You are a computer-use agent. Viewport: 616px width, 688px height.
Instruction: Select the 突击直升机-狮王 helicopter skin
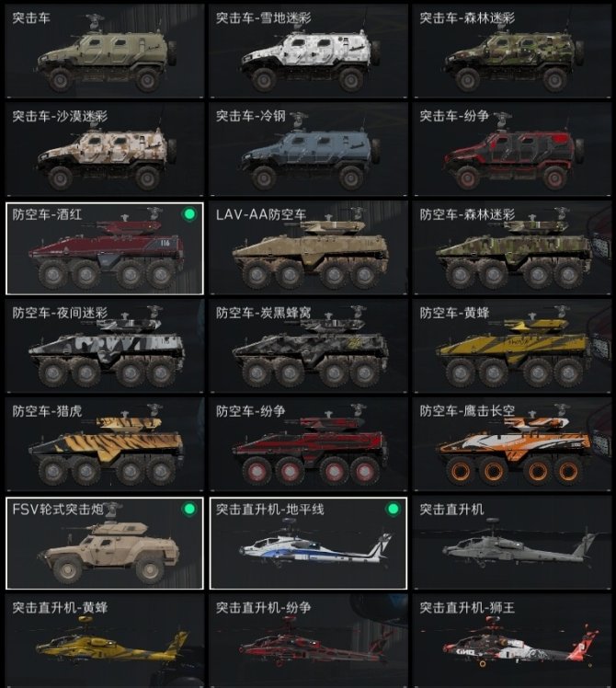point(512,641)
